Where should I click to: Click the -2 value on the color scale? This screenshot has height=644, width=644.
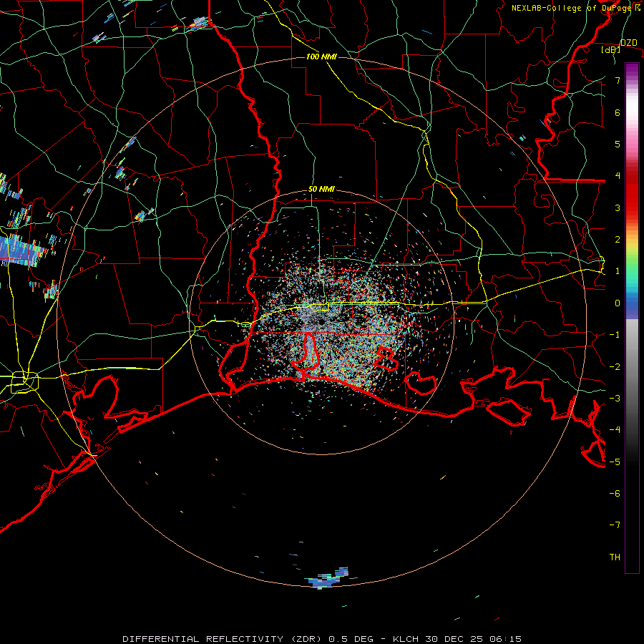[615, 367]
